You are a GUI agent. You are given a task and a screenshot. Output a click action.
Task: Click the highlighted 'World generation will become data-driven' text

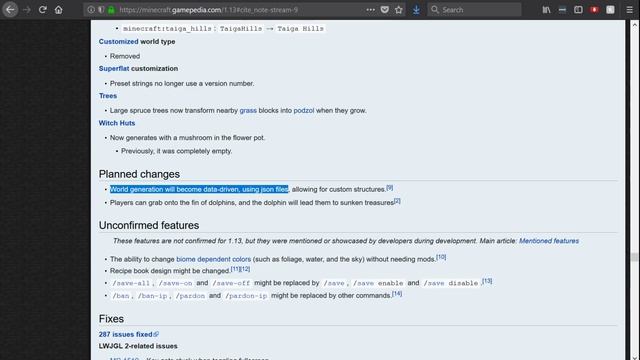point(199,189)
